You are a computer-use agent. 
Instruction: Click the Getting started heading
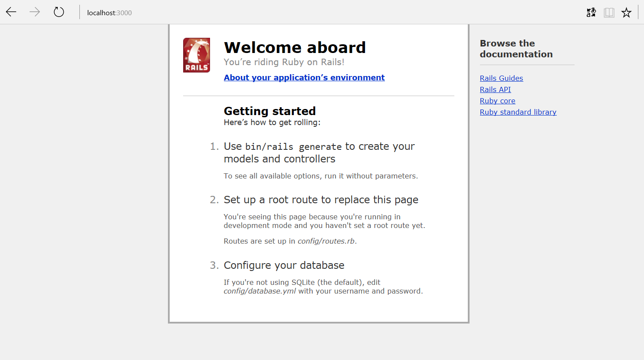click(269, 111)
